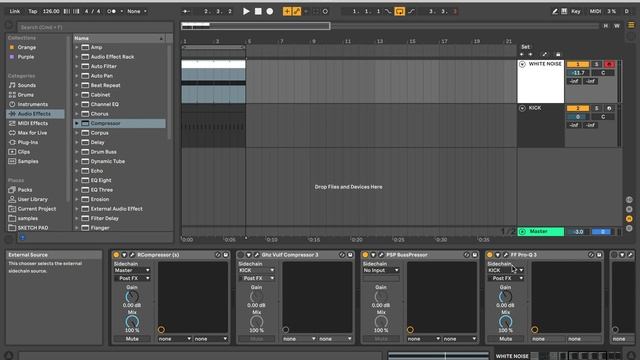
Task: Open hot-swap on RCompressor device
Action: click(218, 255)
